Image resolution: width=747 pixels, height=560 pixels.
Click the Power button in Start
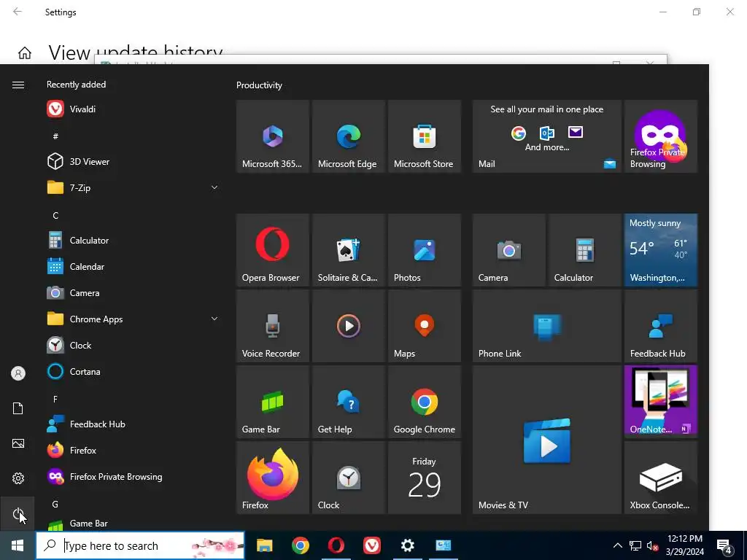[18, 513]
